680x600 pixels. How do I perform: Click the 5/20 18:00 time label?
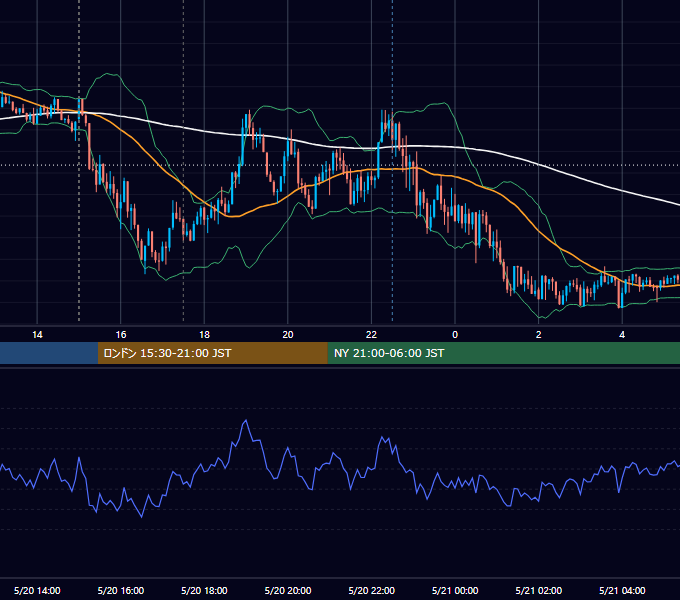click(x=204, y=590)
